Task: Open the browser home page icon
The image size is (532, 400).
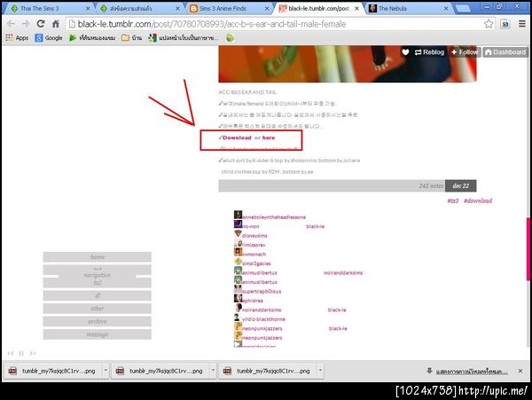Action: tap(56, 24)
